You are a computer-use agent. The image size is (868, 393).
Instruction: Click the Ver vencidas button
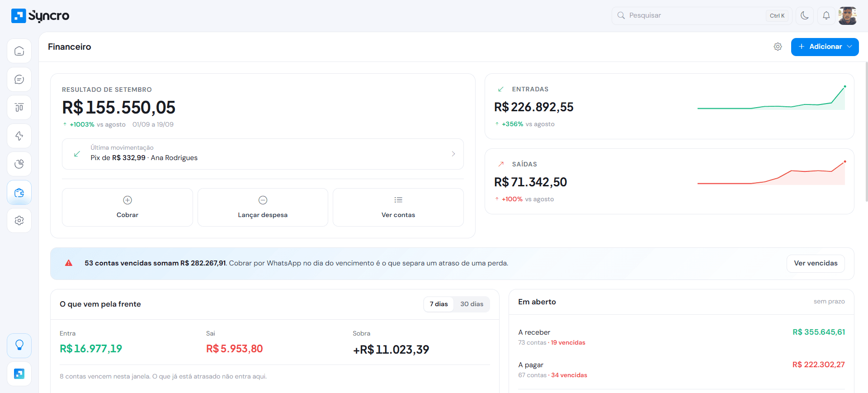tap(816, 263)
